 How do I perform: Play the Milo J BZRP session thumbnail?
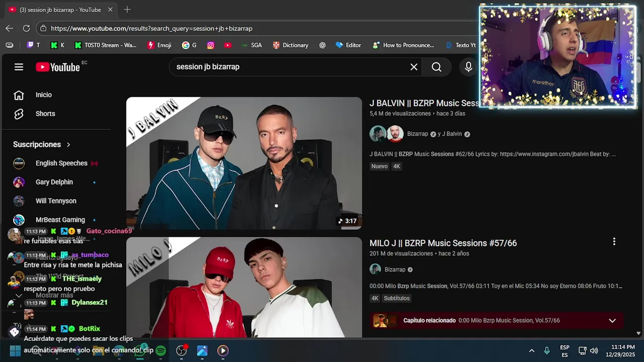(244, 287)
